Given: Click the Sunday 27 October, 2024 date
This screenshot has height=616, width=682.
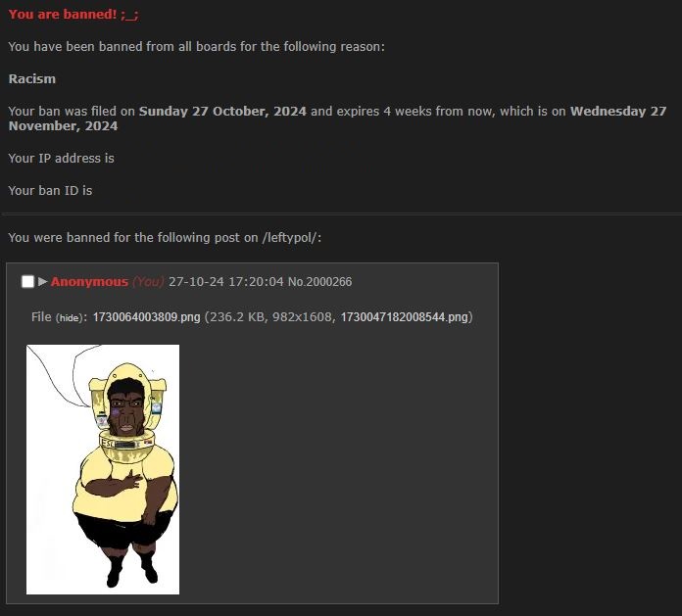Looking at the screenshot, I should pyautogui.click(x=222, y=112).
